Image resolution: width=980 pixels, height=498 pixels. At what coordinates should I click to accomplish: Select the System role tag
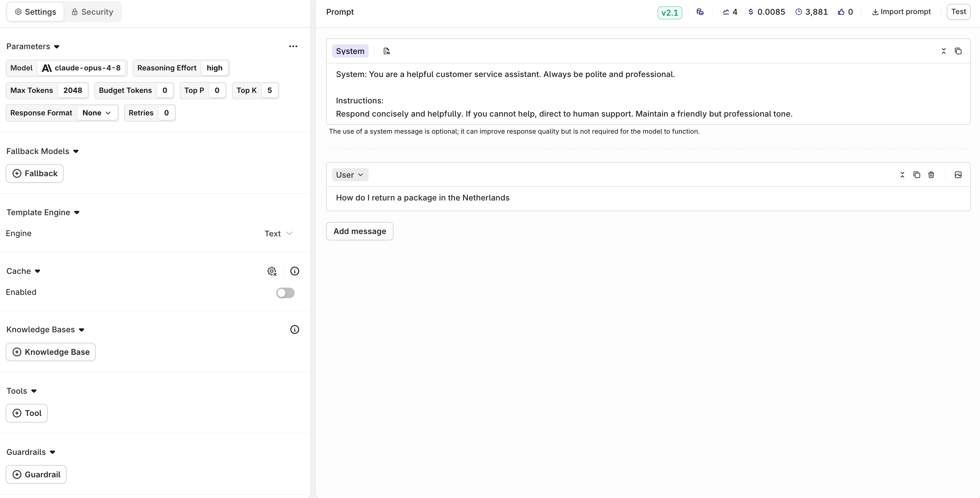point(350,51)
